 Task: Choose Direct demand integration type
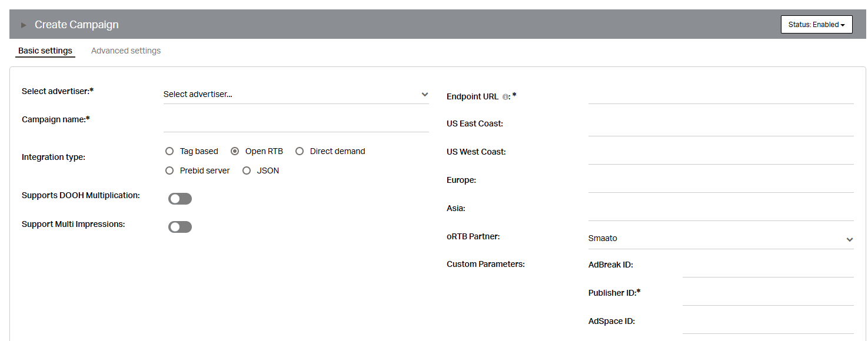click(300, 151)
